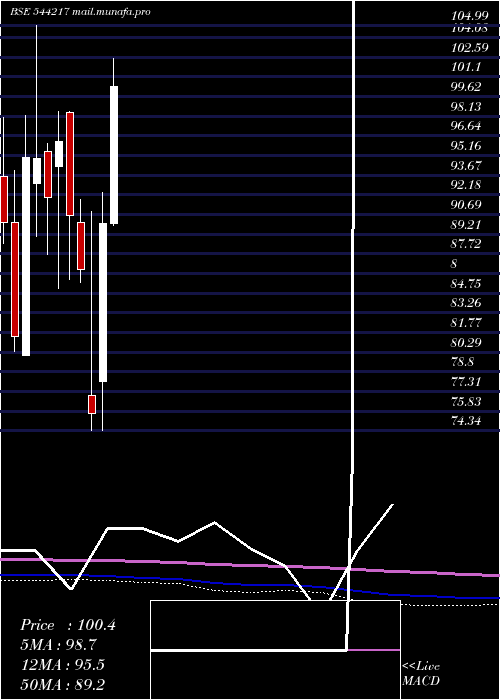Click the '5MA : 98.7' readout

click(x=58, y=645)
